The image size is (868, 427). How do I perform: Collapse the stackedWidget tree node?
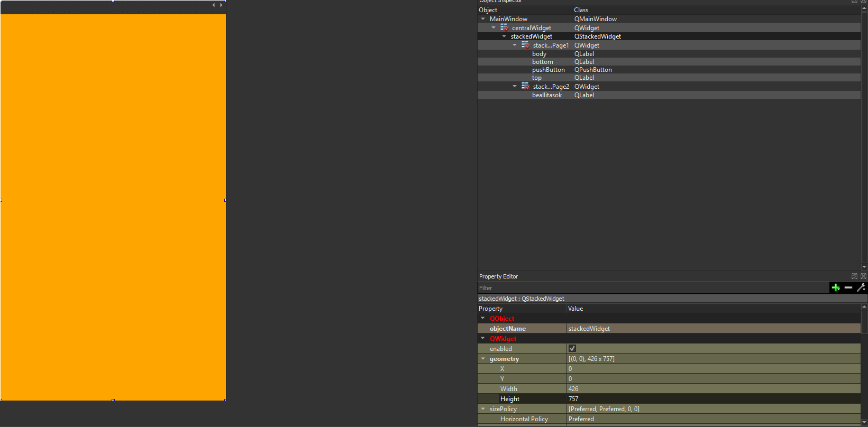(504, 36)
